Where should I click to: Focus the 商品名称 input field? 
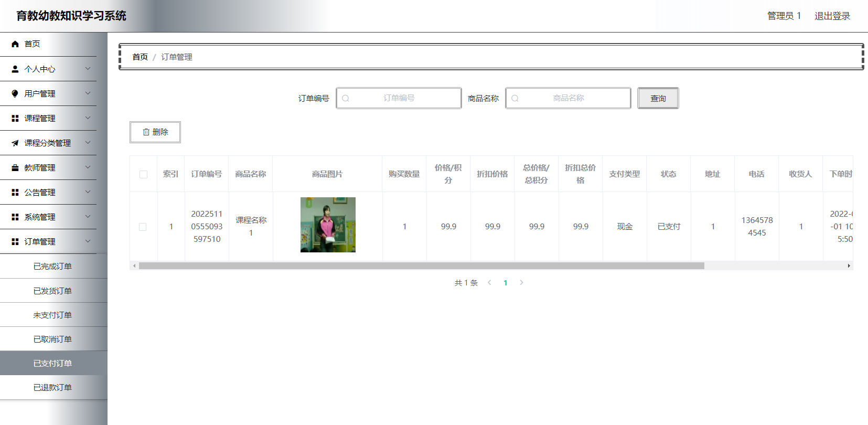pyautogui.click(x=568, y=98)
